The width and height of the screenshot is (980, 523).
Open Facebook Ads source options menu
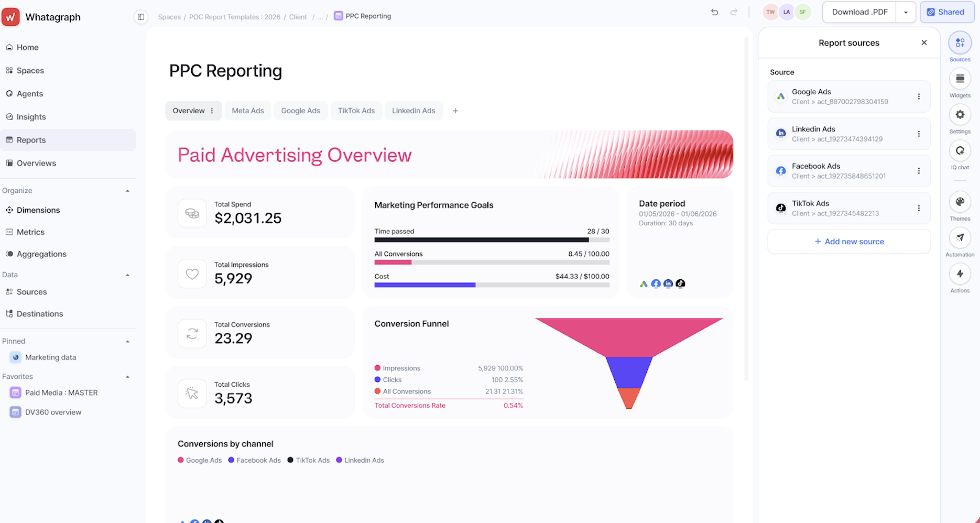[919, 171]
